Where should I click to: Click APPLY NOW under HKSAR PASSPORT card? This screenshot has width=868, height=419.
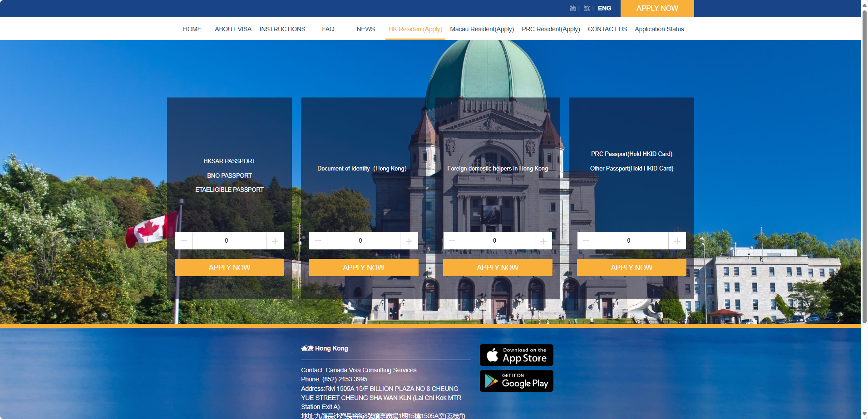[x=229, y=268]
